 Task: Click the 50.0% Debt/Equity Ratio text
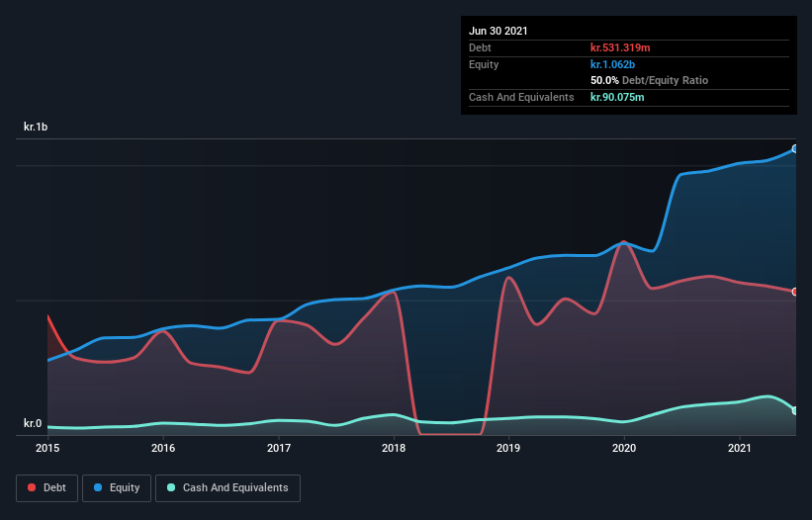[650, 81]
